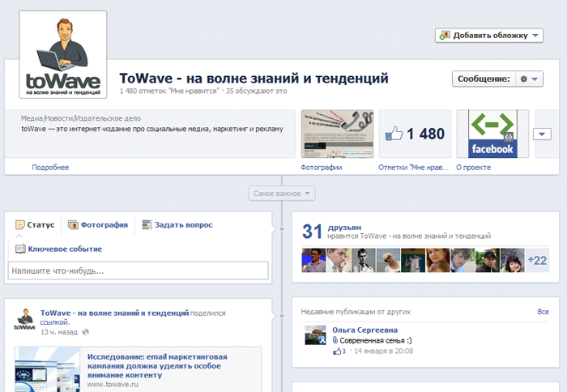Viewport: 567px width, 392px height.
Task: Open the Отметки Мне нрав... link
Action: click(413, 168)
